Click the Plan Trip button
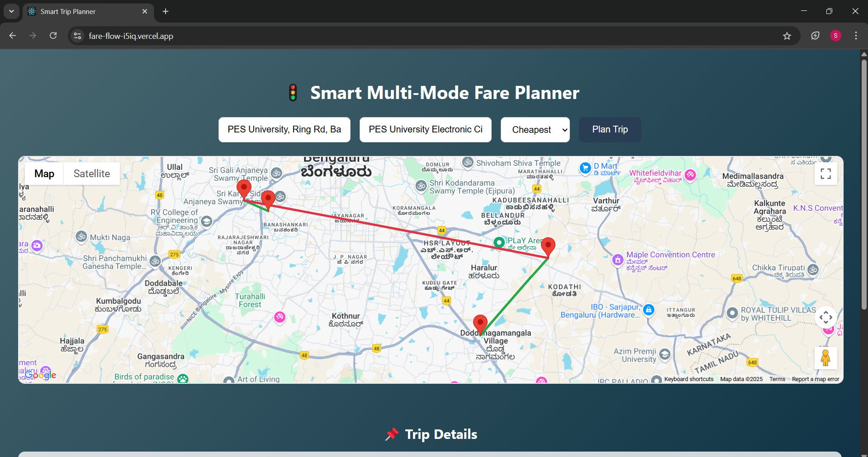Viewport: 868px width, 457px height. coord(610,130)
